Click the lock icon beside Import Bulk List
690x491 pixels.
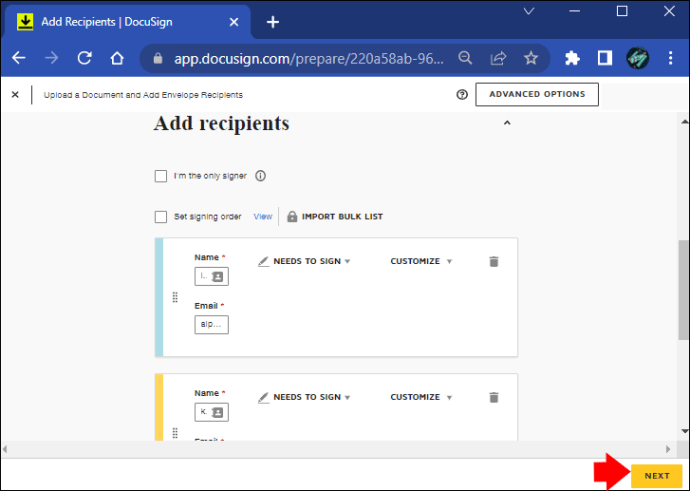pos(292,216)
